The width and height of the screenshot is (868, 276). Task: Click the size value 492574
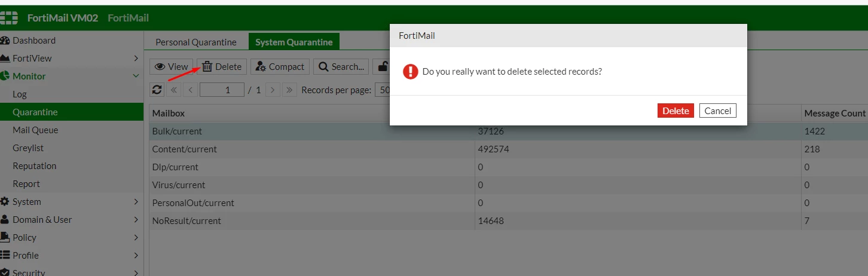493,149
